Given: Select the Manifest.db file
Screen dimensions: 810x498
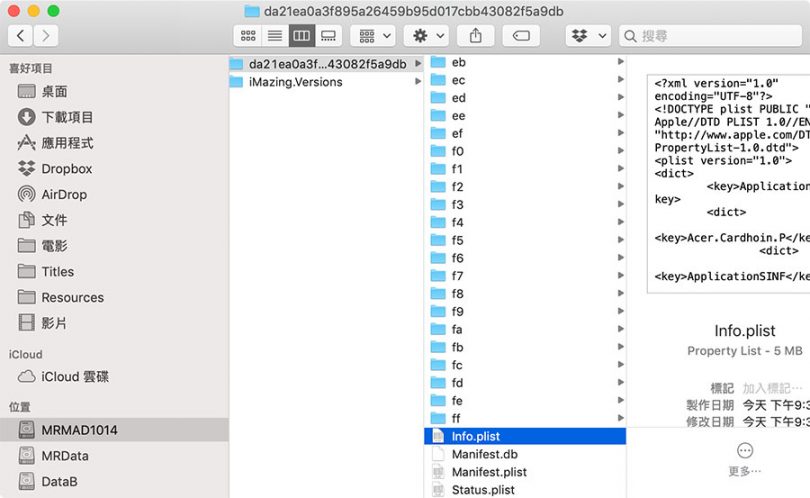Looking at the screenshot, I should [484, 454].
